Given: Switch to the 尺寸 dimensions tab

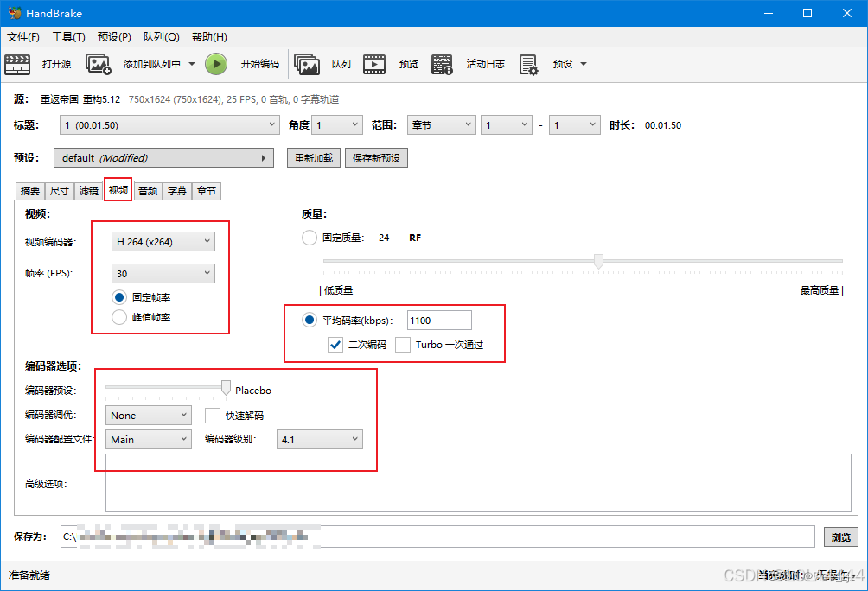Looking at the screenshot, I should pos(60,191).
